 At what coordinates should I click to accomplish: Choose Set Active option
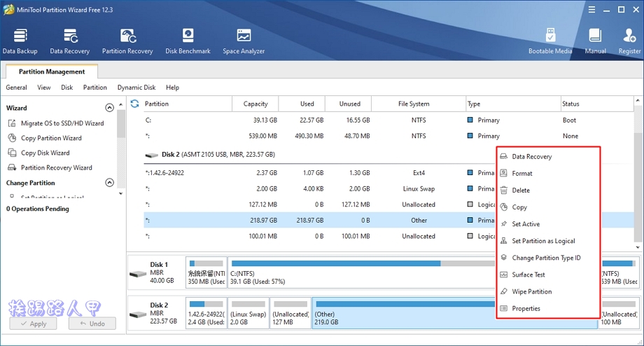[x=548, y=224]
